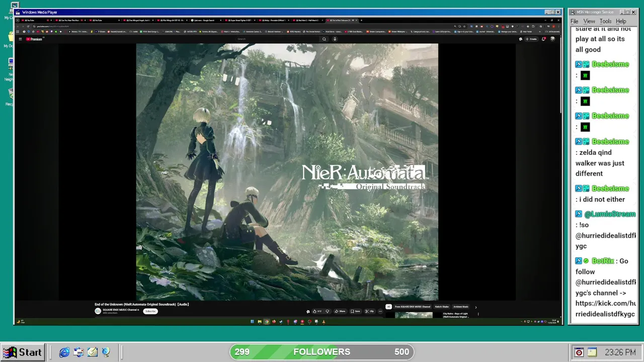Click the video title 'End of the Unknown'
Viewport: 644px width, 362px height.
click(x=141, y=304)
